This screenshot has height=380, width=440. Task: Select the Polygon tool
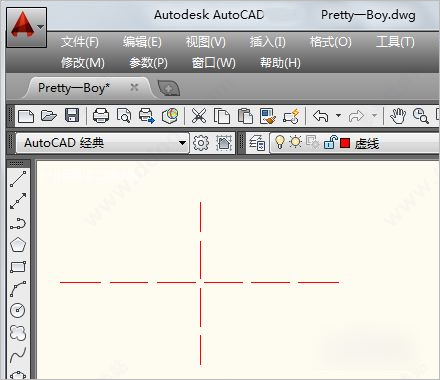coord(18,245)
